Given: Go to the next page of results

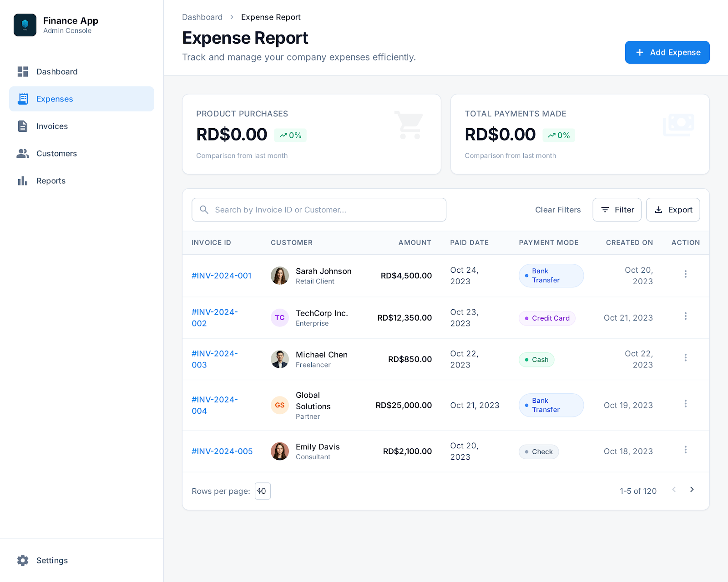Looking at the screenshot, I should pos(692,489).
